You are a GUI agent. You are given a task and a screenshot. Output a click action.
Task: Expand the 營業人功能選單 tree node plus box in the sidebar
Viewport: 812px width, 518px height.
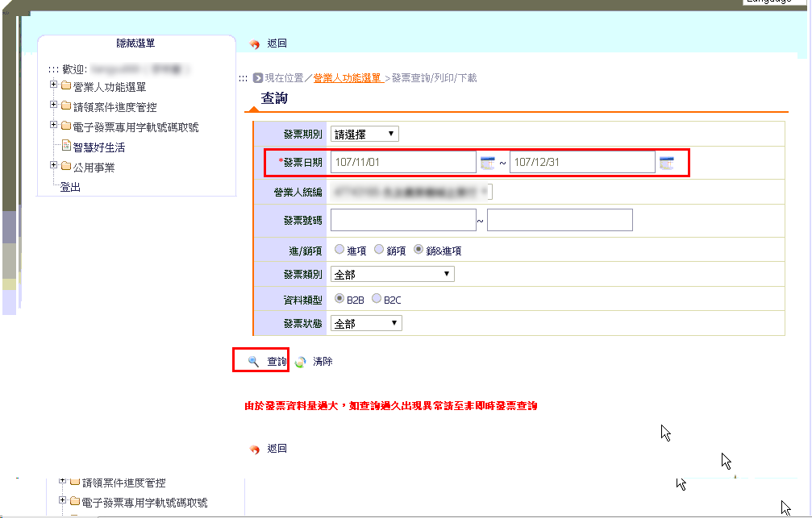53,84
